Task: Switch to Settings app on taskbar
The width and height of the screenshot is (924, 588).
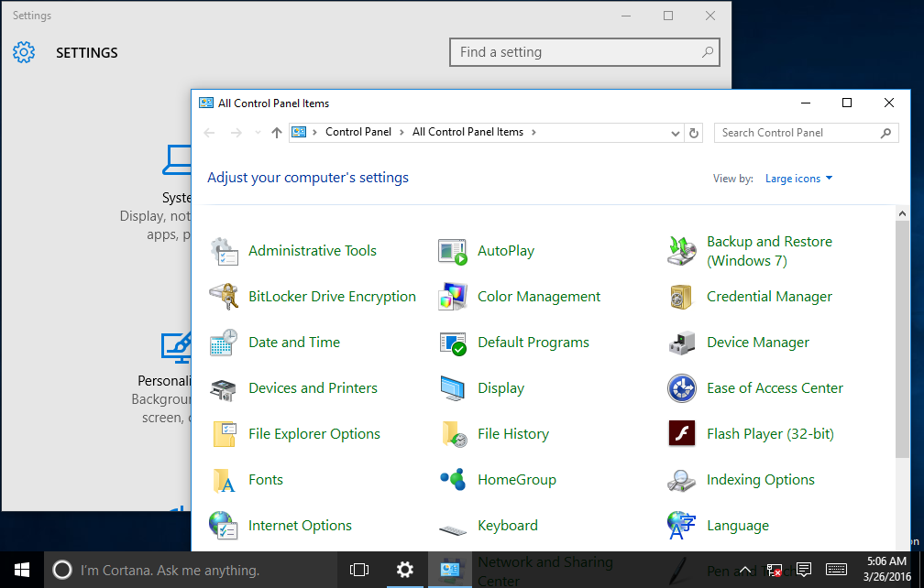Action: (405, 570)
